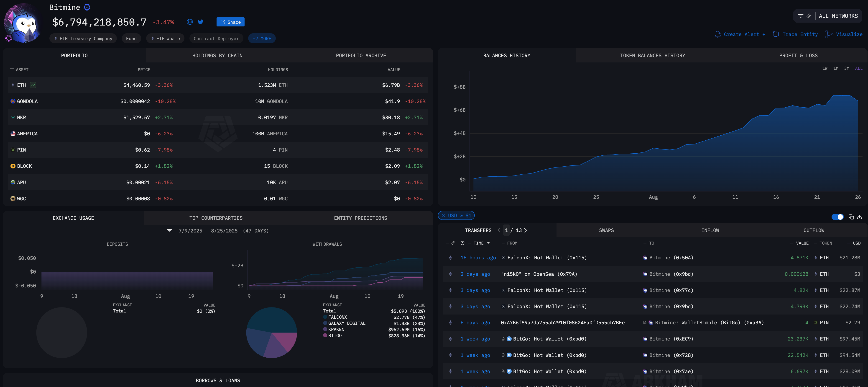This screenshot has width=868, height=387.
Task: Open ENTITY PREDICTIONS tab
Action: pyautogui.click(x=360, y=218)
